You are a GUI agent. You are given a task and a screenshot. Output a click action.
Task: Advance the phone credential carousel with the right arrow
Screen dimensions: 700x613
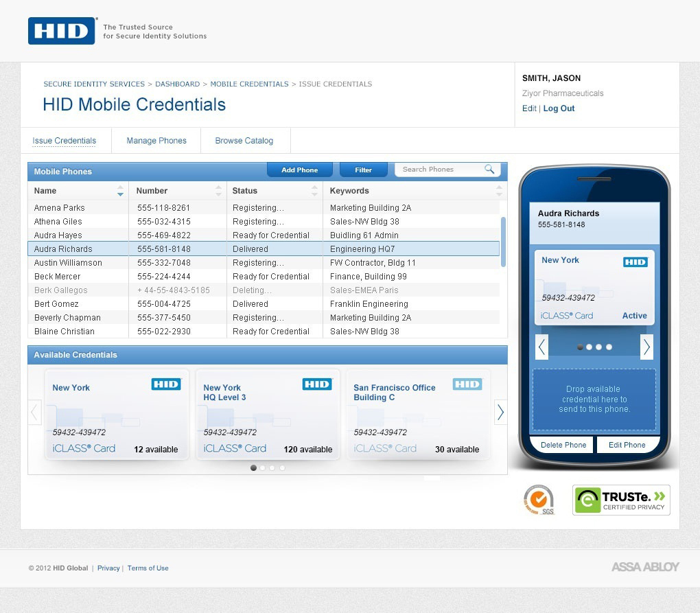tap(646, 347)
